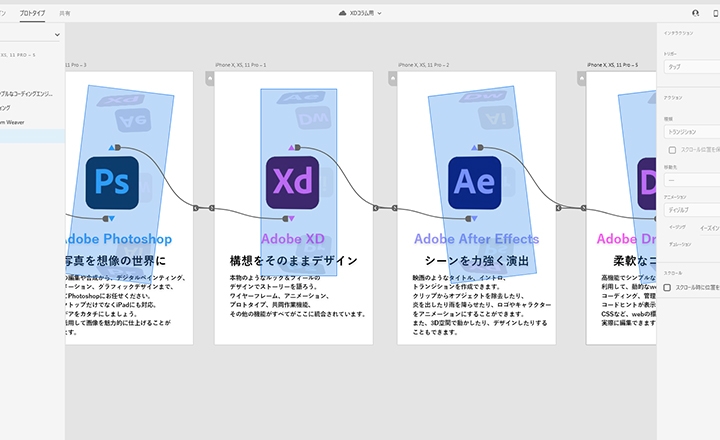Click the mobile device preview icon
Image resolution: width=720 pixels, height=440 pixels.
point(716,13)
